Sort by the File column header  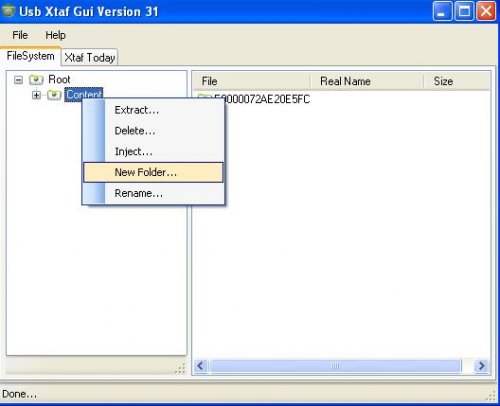coord(252,81)
